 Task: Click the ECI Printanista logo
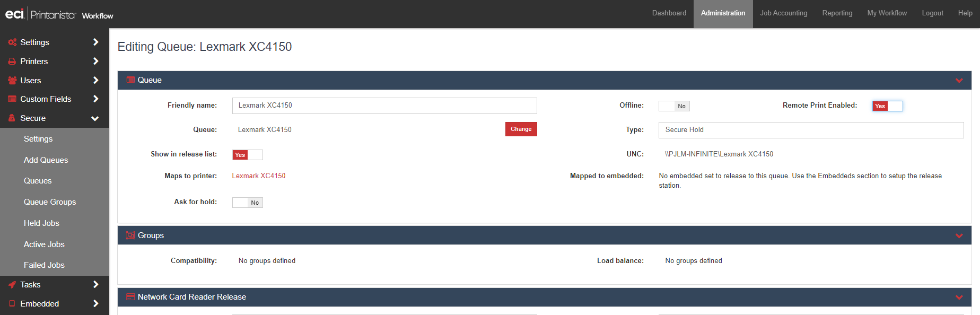(41, 14)
